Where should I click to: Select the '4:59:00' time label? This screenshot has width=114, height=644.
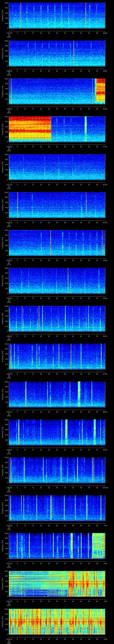(9, 487)
